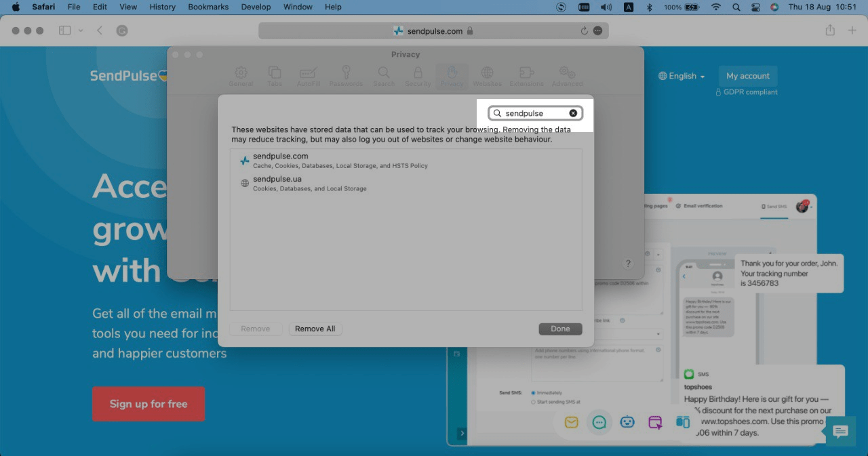Expand the mockup sidebar arrow
The width and height of the screenshot is (868, 456).
[x=462, y=433]
